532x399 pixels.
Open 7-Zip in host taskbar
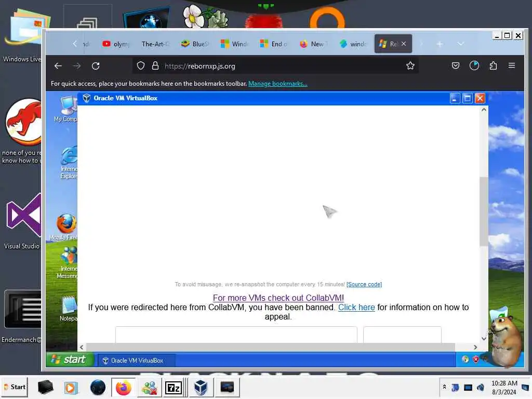coord(174,388)
